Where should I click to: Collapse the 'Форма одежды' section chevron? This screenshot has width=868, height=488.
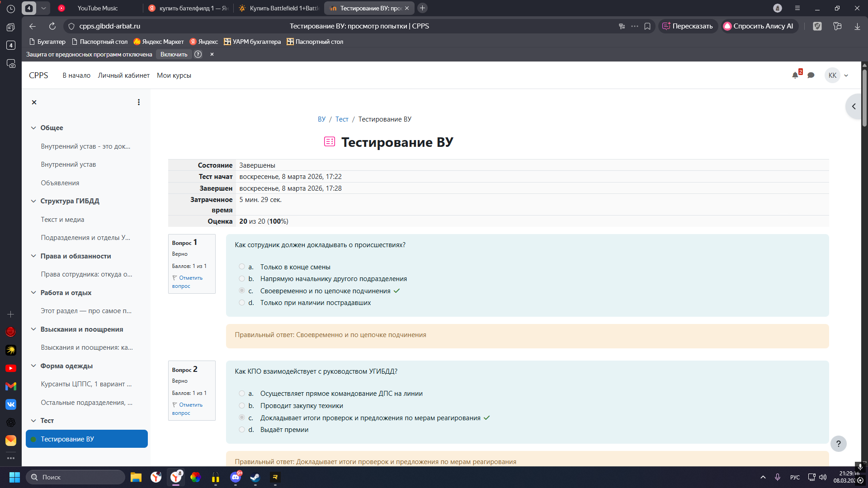(33, 366)
